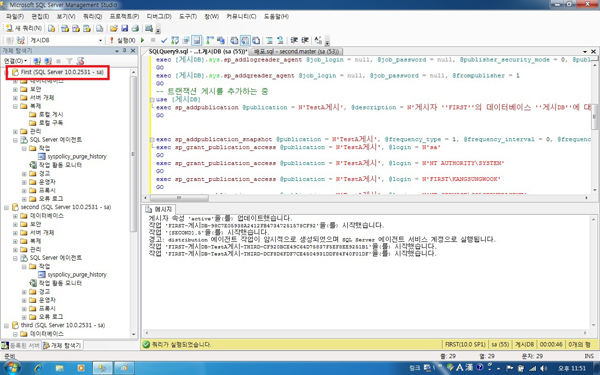The height and width of the screenshot is (375, 600).
Task: Click the Object Explorer vertical scrollbar thumb
Action: pyautogui.click(x=133, y=154)
